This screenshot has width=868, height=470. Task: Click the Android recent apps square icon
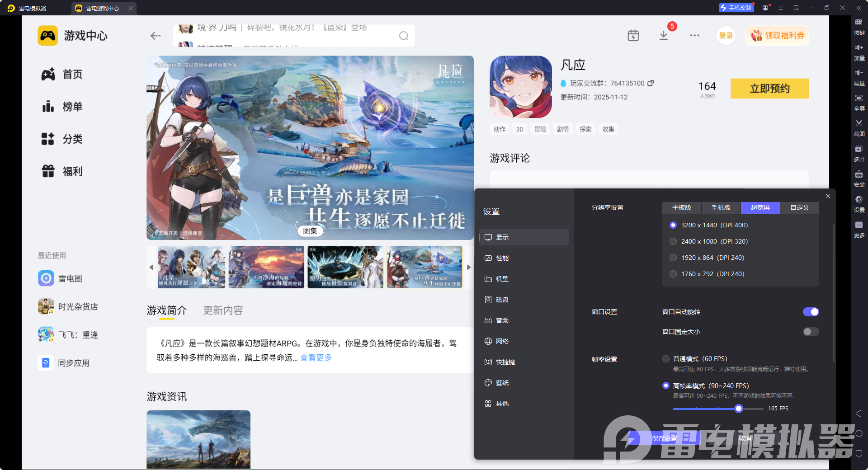pyautogui.click(x=859, y=453)
